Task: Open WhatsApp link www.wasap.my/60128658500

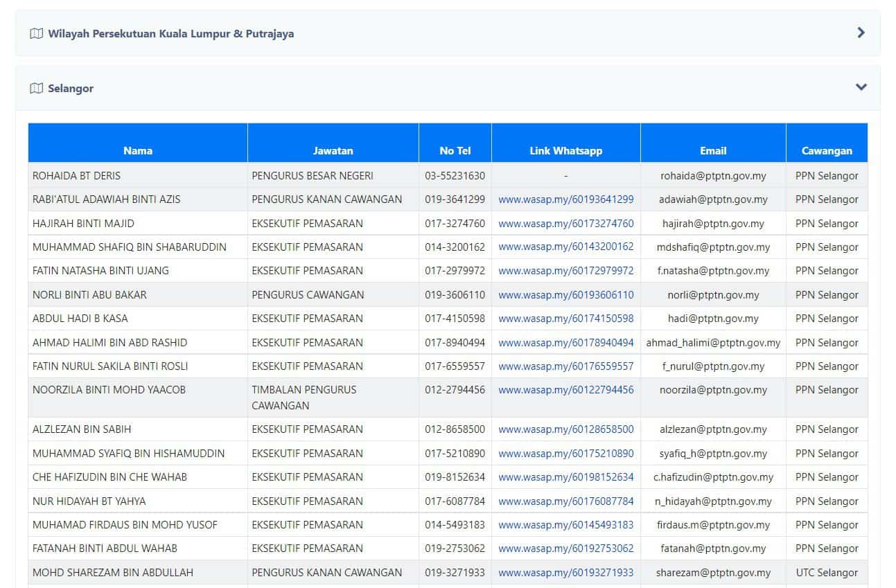Action: [565, 429]
